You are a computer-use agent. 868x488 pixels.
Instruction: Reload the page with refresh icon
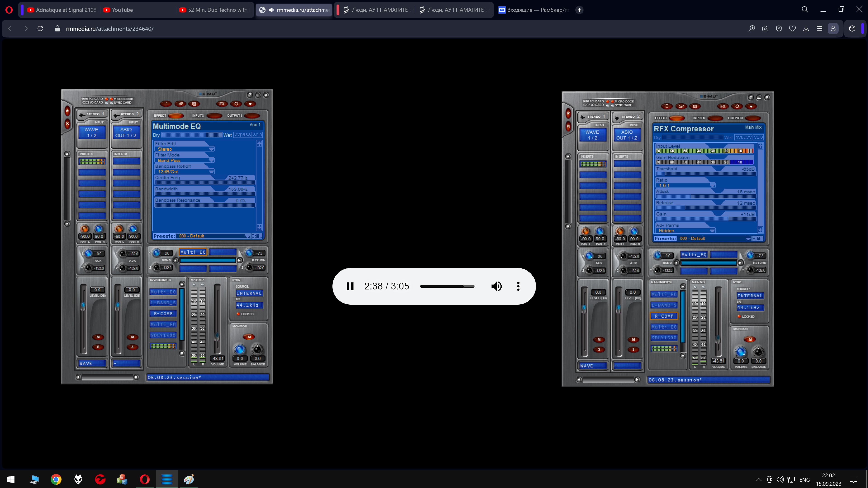40,29
